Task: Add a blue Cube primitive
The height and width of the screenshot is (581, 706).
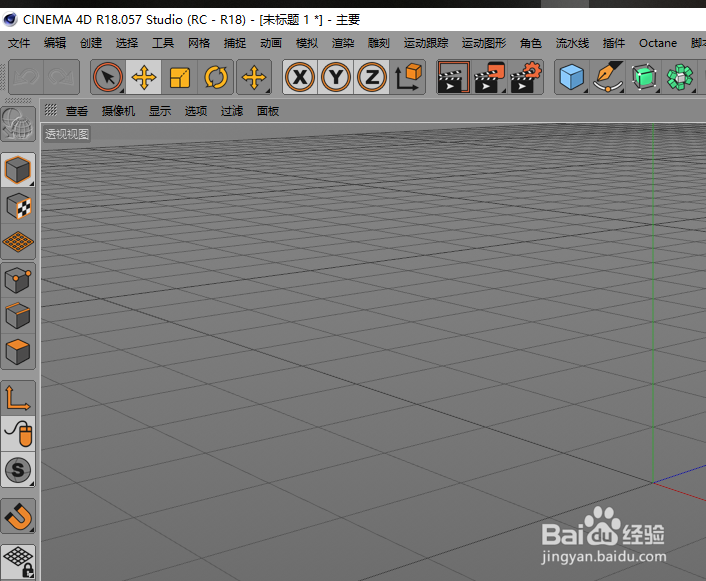Action: (x=572, y=77)
